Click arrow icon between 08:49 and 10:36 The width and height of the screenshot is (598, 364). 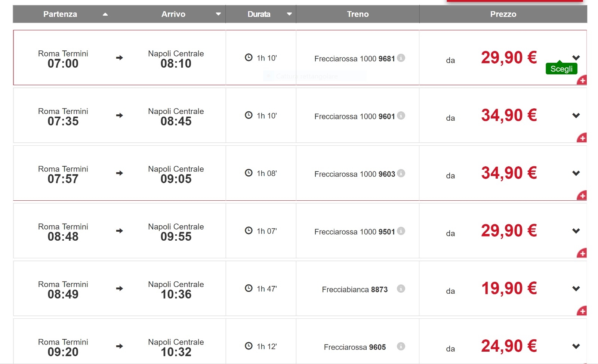pyautogui.click(x=120, y=289)
